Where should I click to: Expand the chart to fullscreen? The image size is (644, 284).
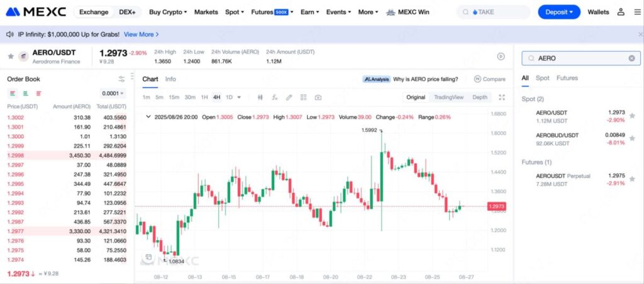[x=501, y=97]
